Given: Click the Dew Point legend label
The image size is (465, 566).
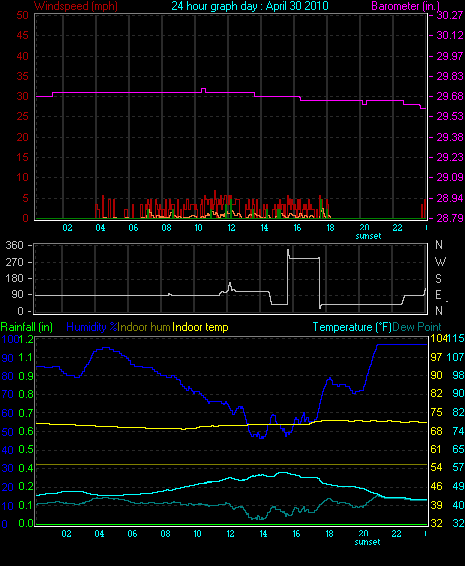Looking at the screenshot, I should click(417, 327).
